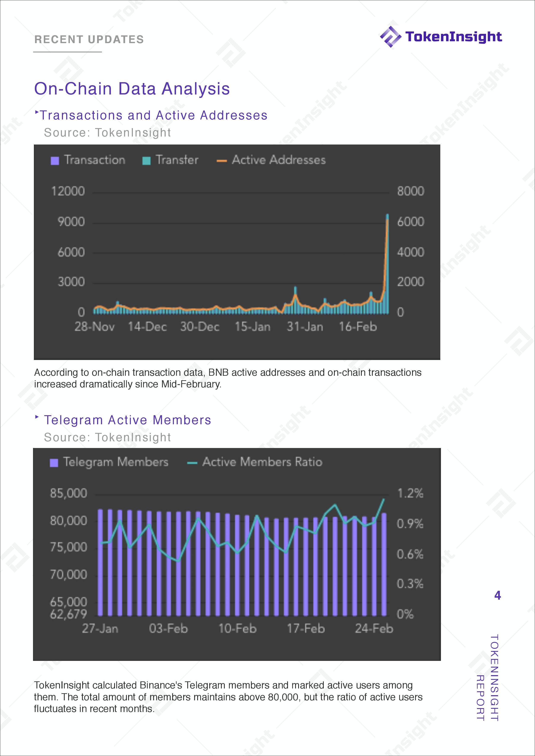Click the 'Transactions and Active Addresses' heading
This screenshot has width=535, height=756.
tap(154, 115)
